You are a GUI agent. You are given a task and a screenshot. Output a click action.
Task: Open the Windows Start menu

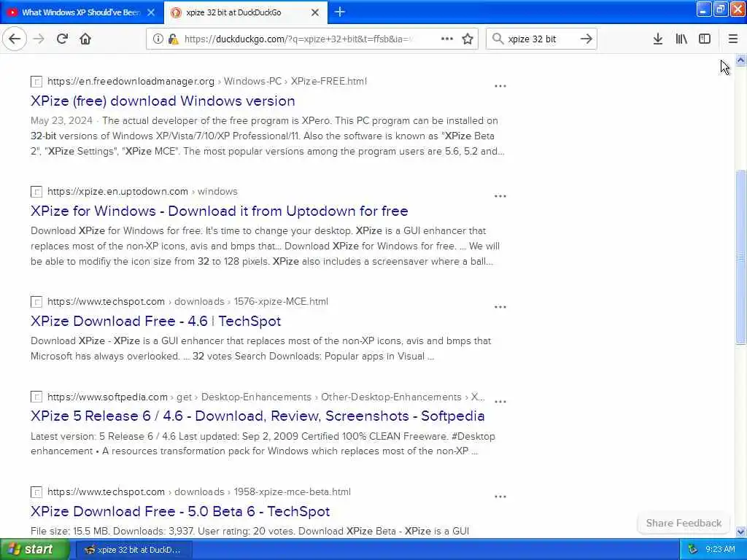(x=34, y=549)
